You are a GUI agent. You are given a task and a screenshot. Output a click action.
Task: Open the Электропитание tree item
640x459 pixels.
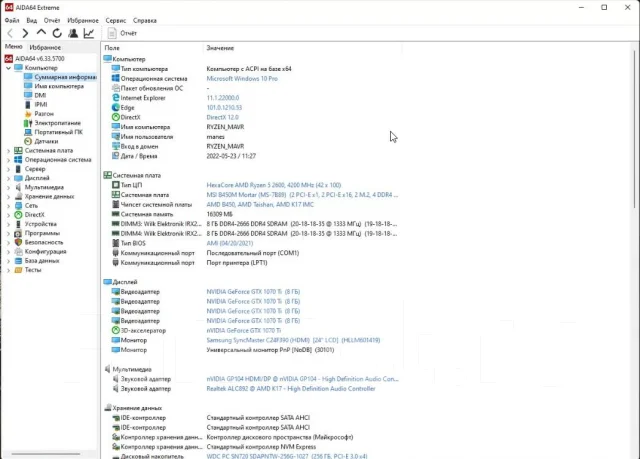pos(52,123)
